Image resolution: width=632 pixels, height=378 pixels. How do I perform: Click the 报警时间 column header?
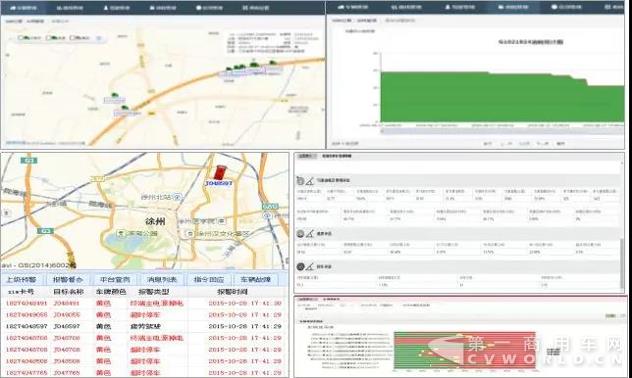[232, 291]
